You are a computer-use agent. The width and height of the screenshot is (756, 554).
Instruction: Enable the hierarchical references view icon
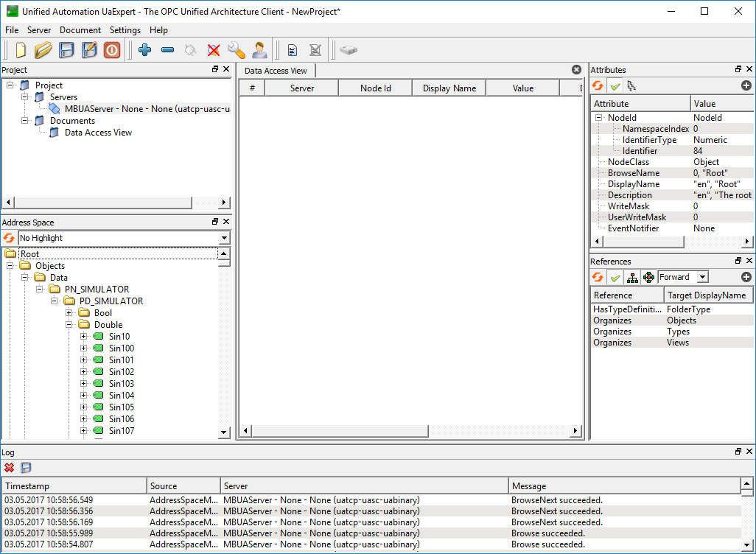click(633, 276)
